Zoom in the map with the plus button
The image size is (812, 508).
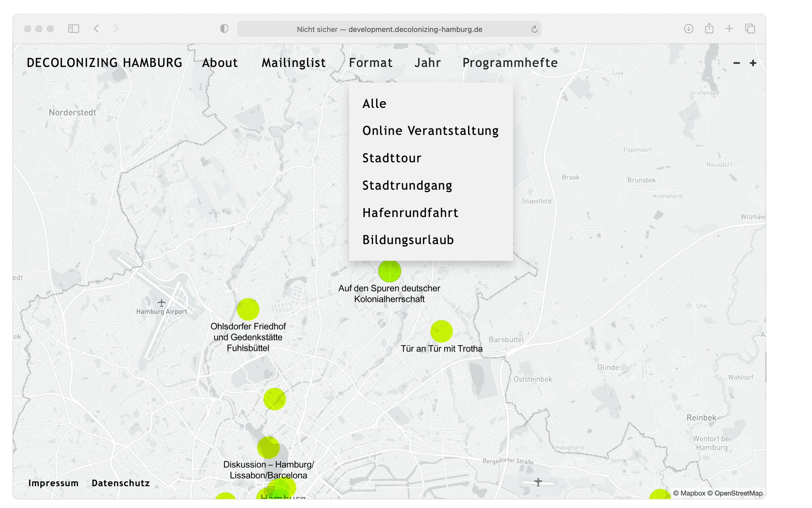753,63
